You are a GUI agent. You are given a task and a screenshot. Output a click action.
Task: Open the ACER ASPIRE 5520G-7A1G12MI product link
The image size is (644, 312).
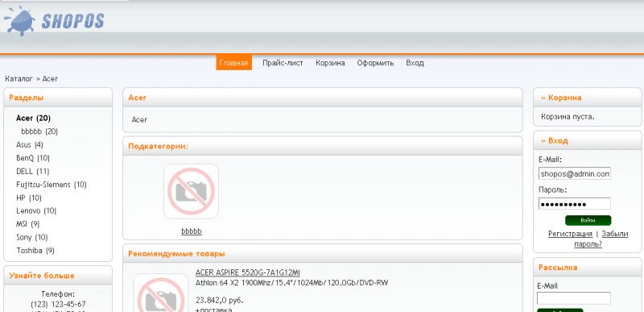click(248, 272)
